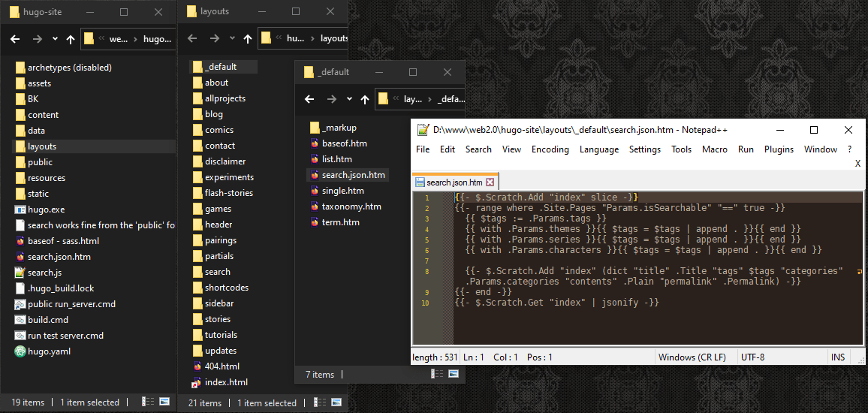This screenshot has width=868, height=413.
Task: Click the build.cmd batch file
Action: tap(47, 320)
